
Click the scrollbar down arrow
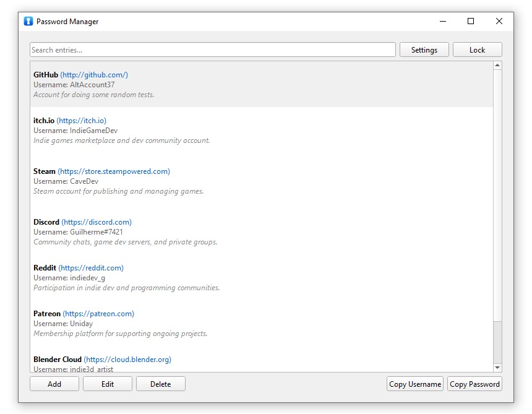pyautogui.click(x=497, y=368)
